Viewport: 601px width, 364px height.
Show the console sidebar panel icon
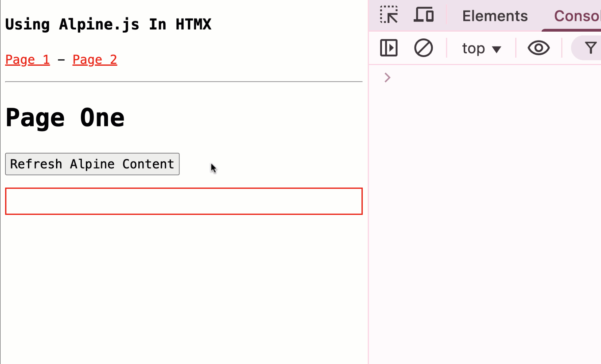click(x=389, y=48)
